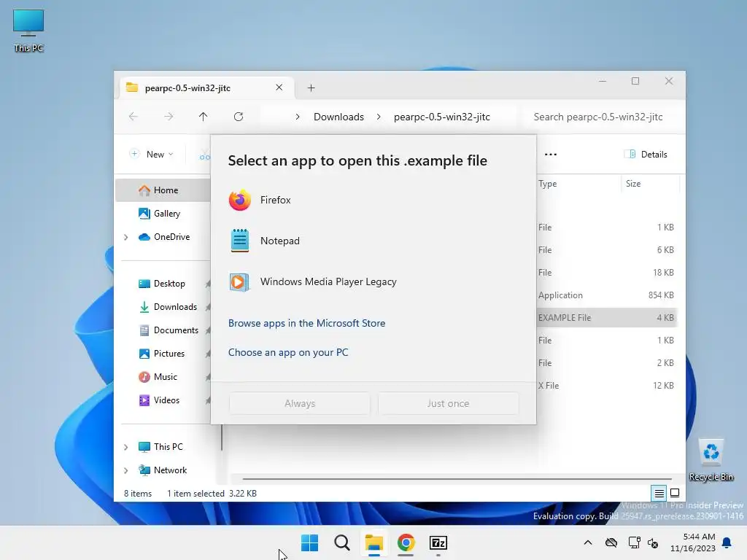Select Firefox to open the file

(x=373, y=200)
